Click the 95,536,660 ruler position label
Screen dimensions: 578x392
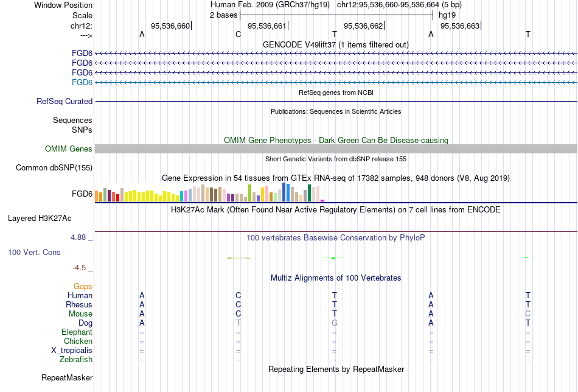pos(170,26)
